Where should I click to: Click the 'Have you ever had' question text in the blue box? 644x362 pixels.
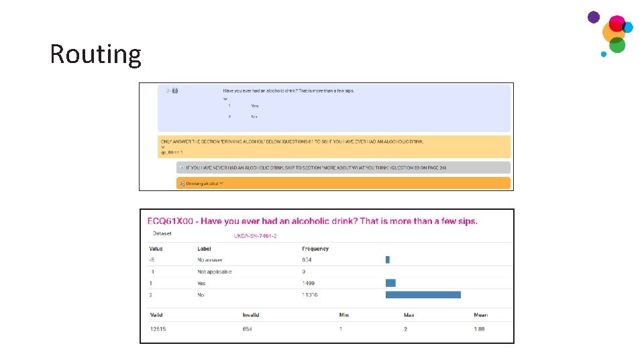[x=288, y=90]
